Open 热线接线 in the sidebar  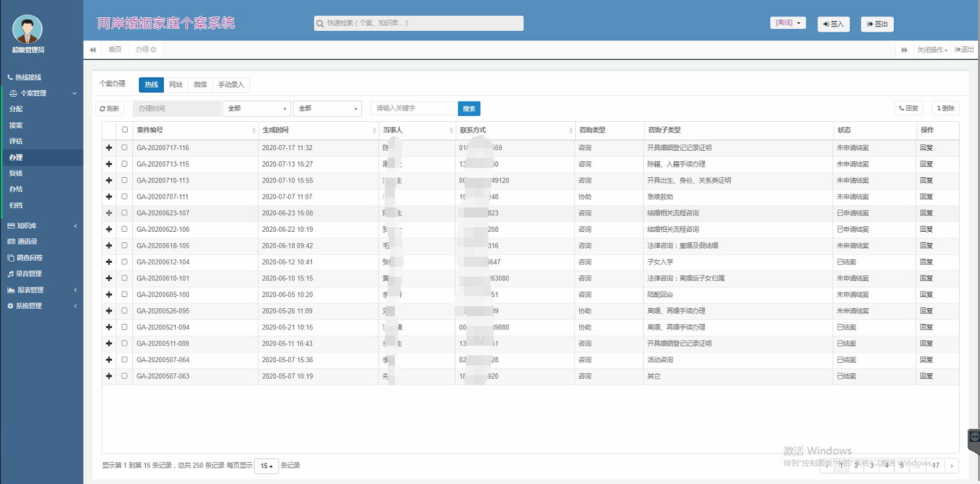[x=28, y=77]
